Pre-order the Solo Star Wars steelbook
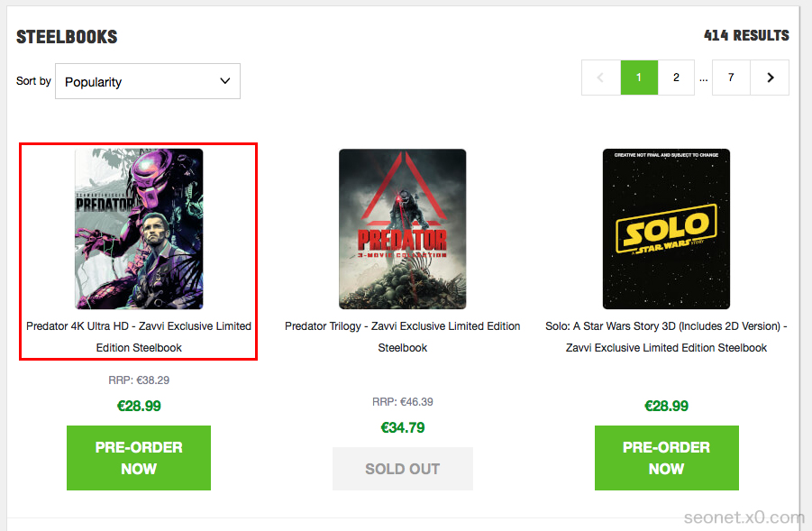This screenshot has width=812, height=531. pyautogui.click(x=666, y=458)
